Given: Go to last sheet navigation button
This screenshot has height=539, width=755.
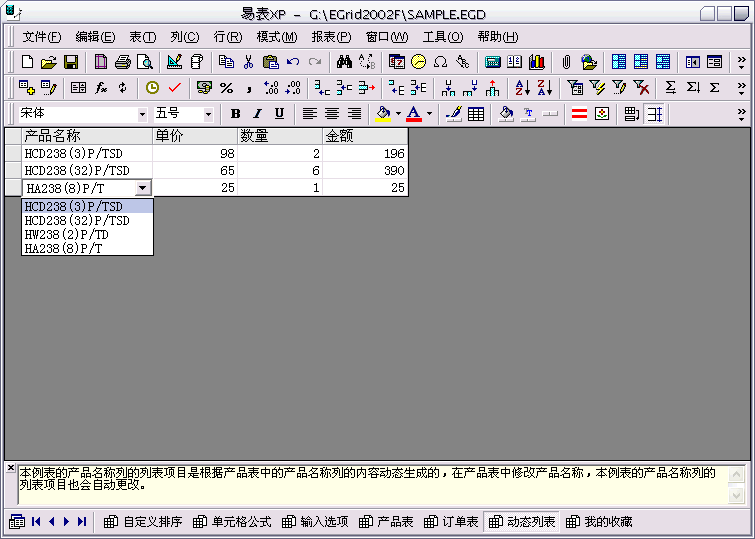Looking at the screenshot, I should coord(82,522).
